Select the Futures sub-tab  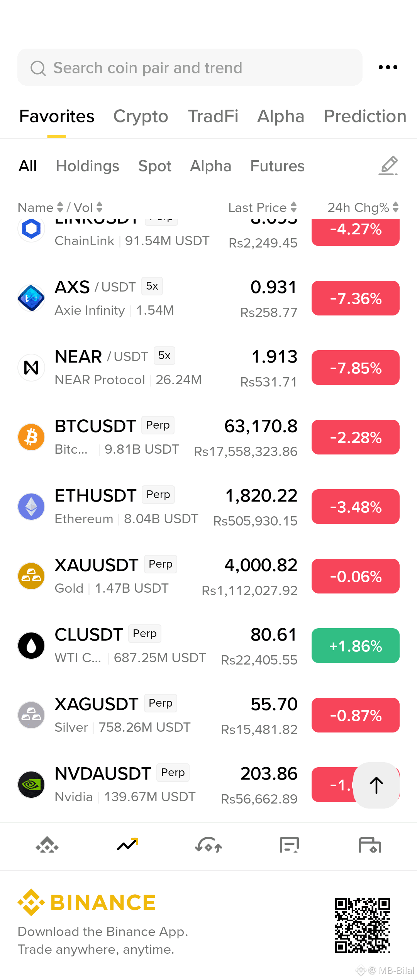[277, 166]
